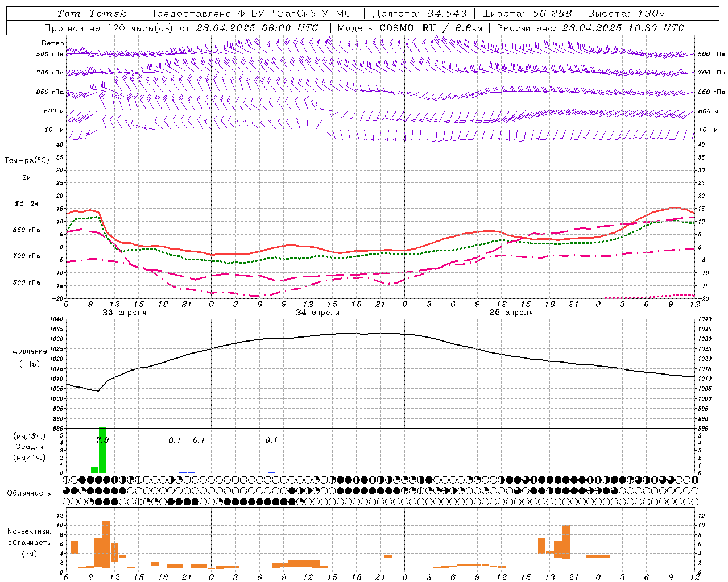Click the (мм/1ч.) precipitation unit label
This screenshot has height=582, width=728.
tap(29, 458)
